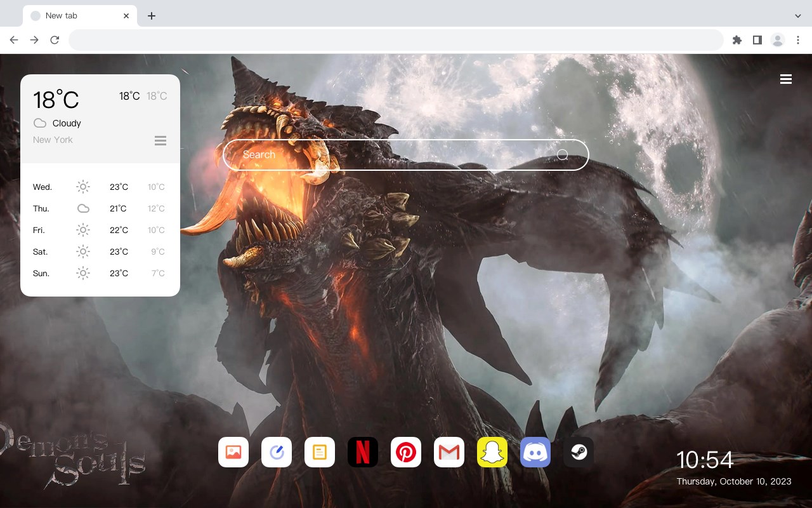812x508 pixels.
Task: Click Friday's high temperature "22°C"
Action: [119, 230]
